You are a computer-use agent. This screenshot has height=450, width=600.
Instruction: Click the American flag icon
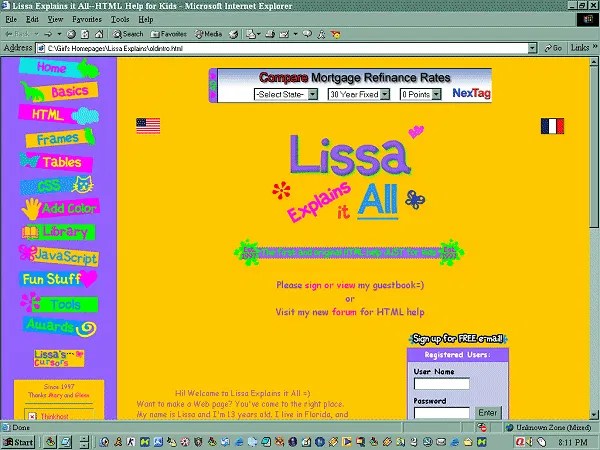[148, 125]
